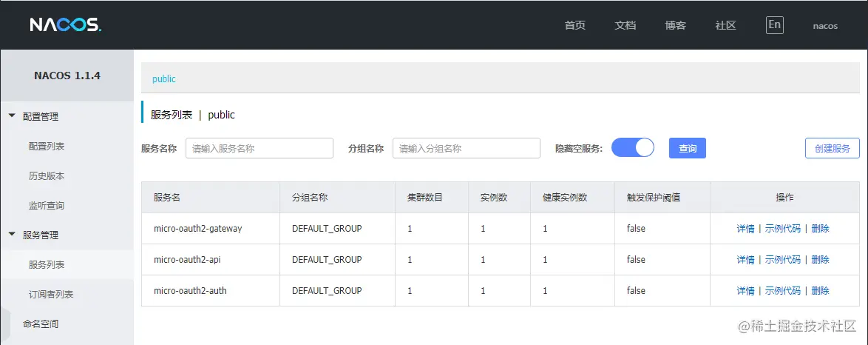Open 示例代码 for micro-oauth2-api
Viewport: 868px width, 345px height.
tap(783, 260)
